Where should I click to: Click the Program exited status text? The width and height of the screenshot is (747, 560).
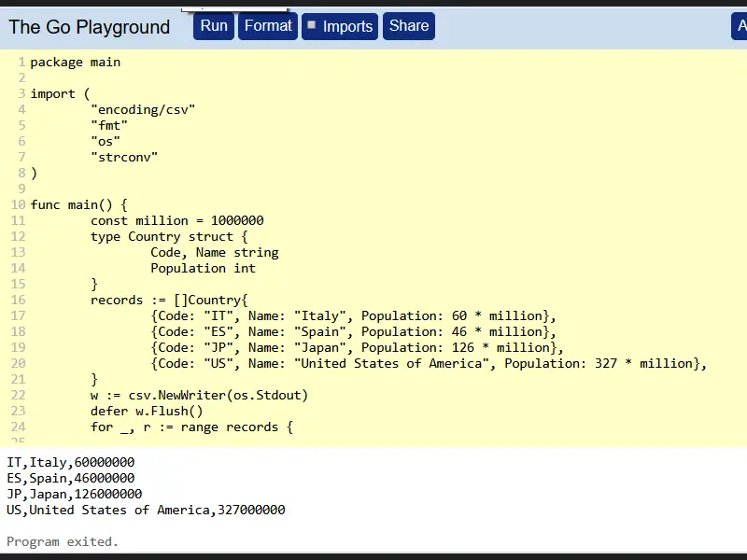62,541
